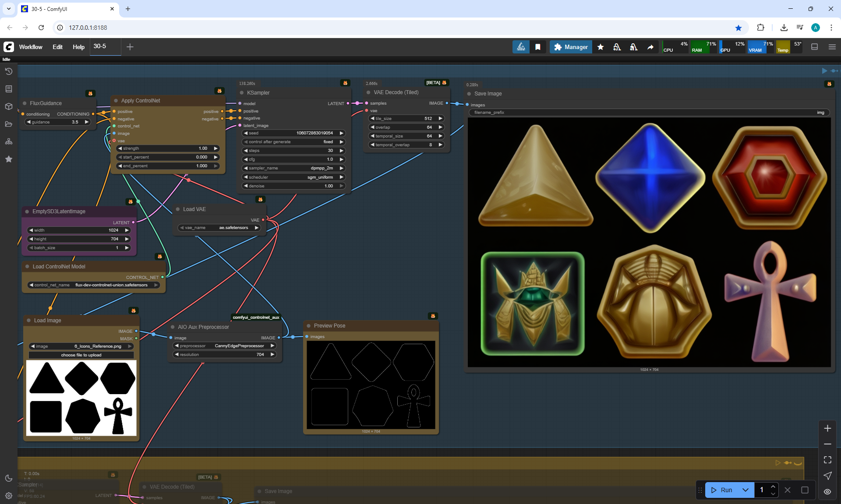Collapse the KSampler node dot
The height and width of the screenshot is (504, 841).
coord(242,93)
